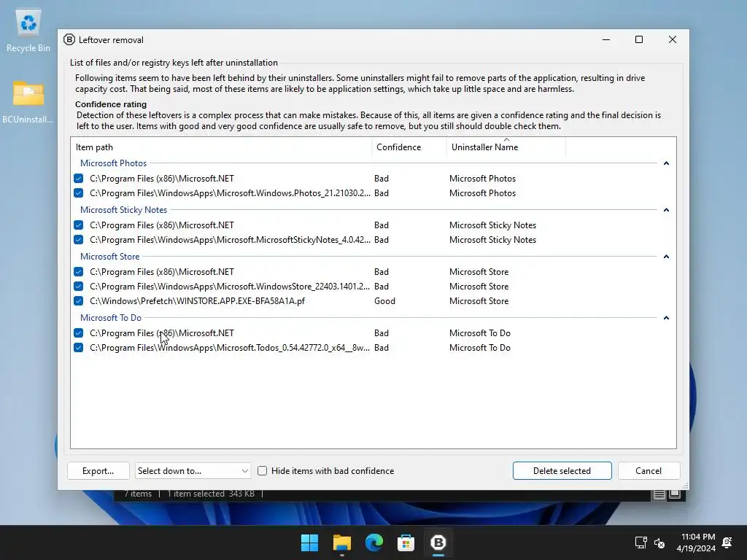747x560 pixels.
Task: Collapse the Microsoft Sticky Notes group
Action: [667, 210]
